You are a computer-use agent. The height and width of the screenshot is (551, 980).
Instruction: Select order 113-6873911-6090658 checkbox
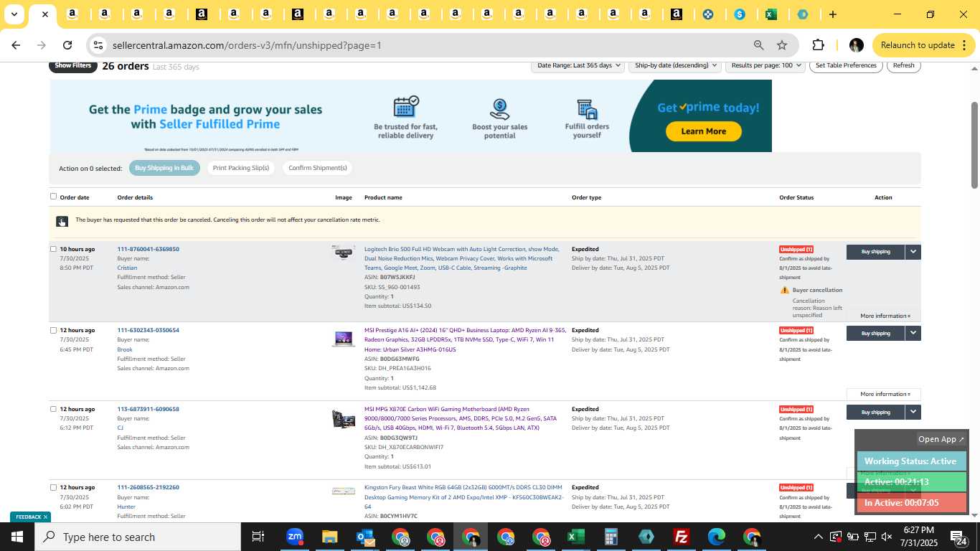pos(53,409)
